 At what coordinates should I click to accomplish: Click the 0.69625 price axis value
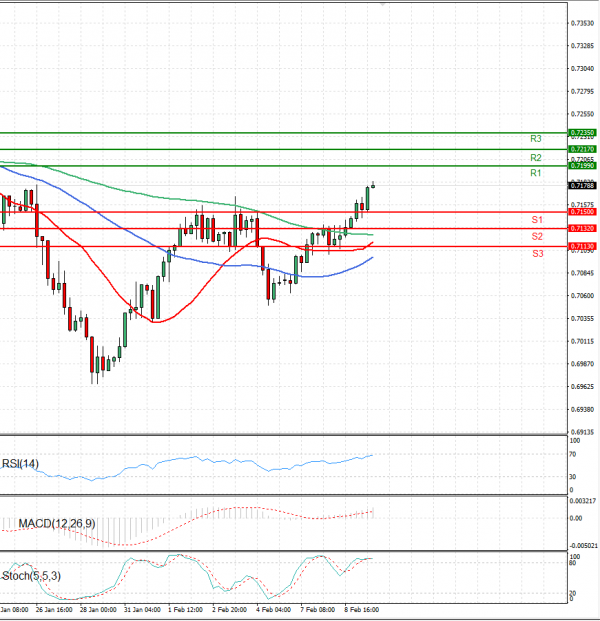tap(582, 386)
